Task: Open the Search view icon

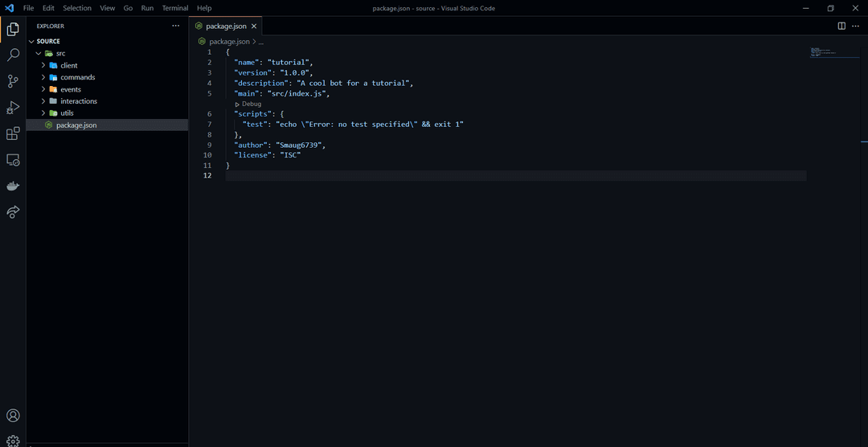Action: click(13, 55)
